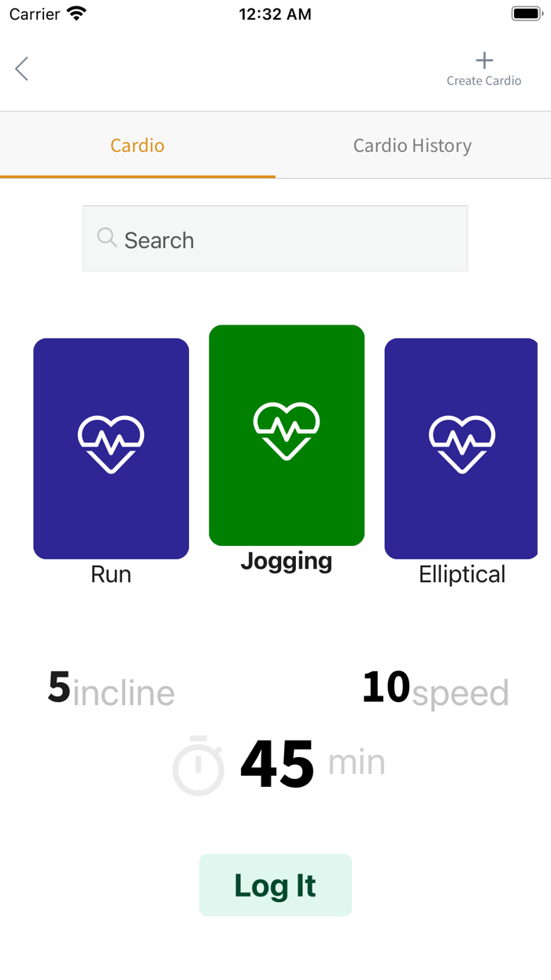551x980 pixels.
Task: Select the Run exercise card
Action: click(x=110, y=447)
